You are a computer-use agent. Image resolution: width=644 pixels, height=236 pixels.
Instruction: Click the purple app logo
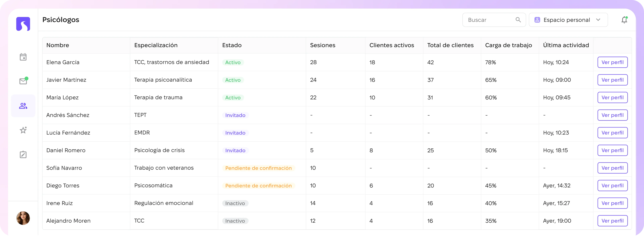(x=23, y=24)
